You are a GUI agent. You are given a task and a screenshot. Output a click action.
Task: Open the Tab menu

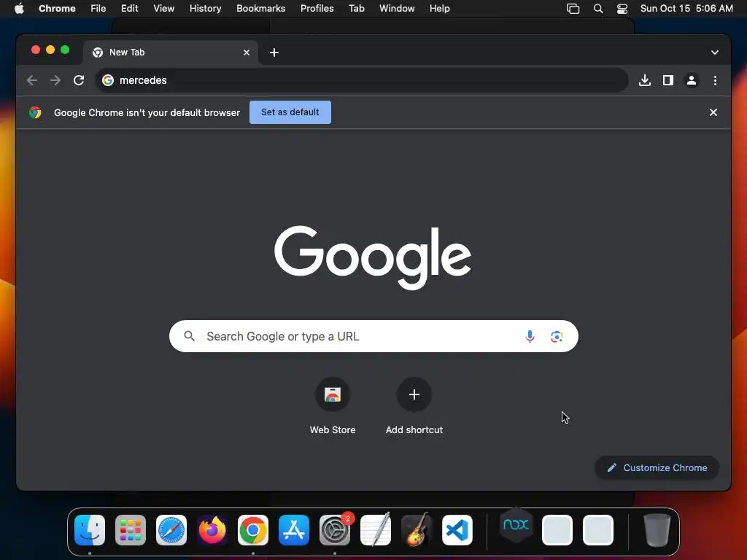356,9
